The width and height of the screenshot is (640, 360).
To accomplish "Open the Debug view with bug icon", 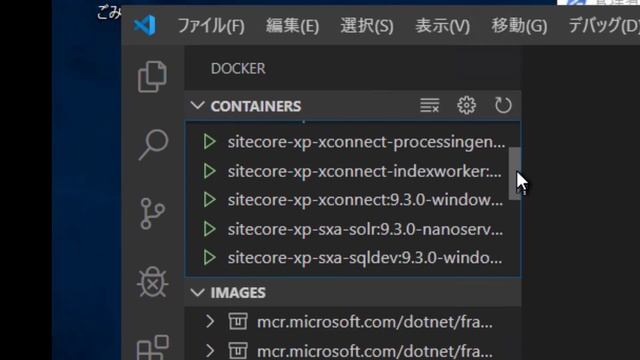I will click(x=153, y=282).
